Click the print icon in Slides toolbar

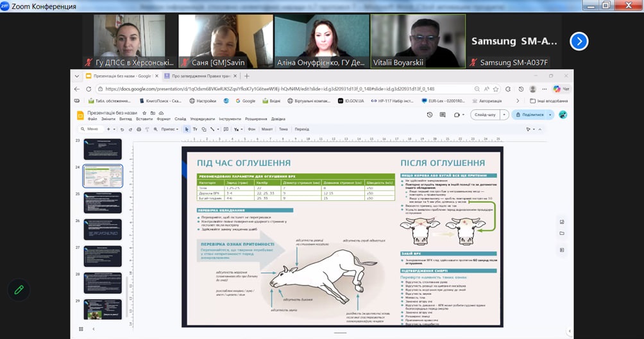138,129
